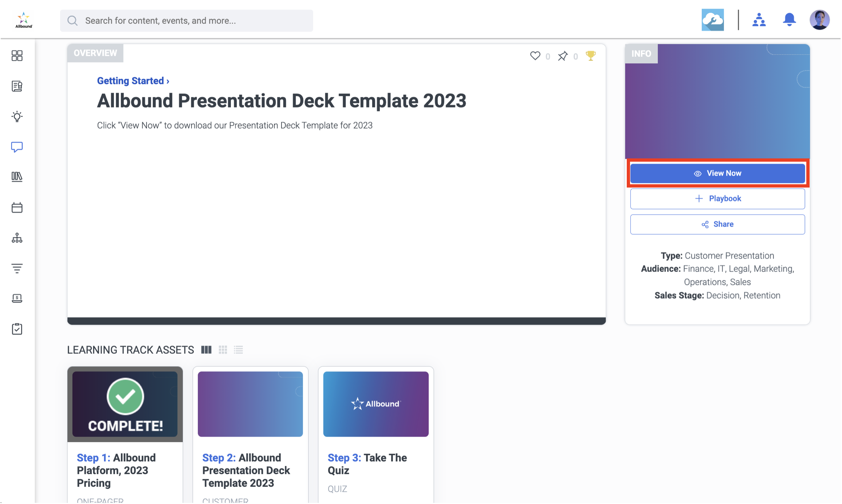Click the Type: Customer Presentation text
The width and height of the screenshot is (842, 504).
click(x=717, y=256)
